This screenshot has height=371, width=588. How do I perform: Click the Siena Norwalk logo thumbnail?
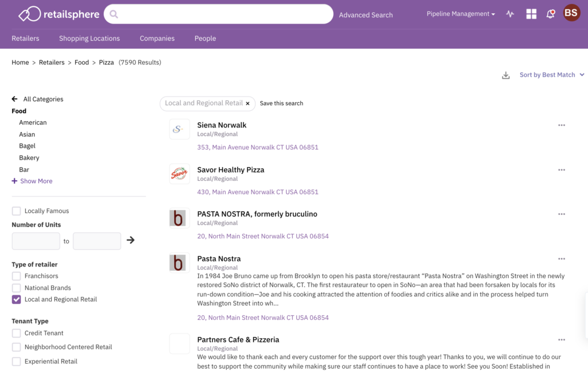click(x=179, y=129)
